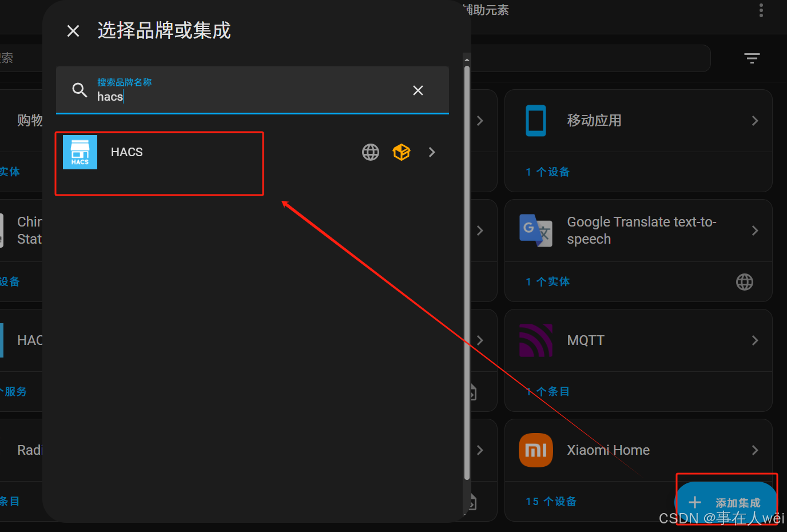Close the brand selection dialog
Viewport: 787px width, 532px height.
(73, 31)
